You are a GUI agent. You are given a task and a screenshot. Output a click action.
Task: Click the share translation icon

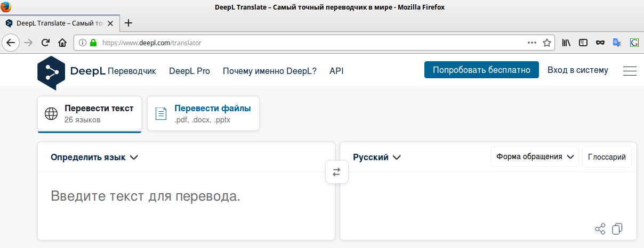click(600, 229)
